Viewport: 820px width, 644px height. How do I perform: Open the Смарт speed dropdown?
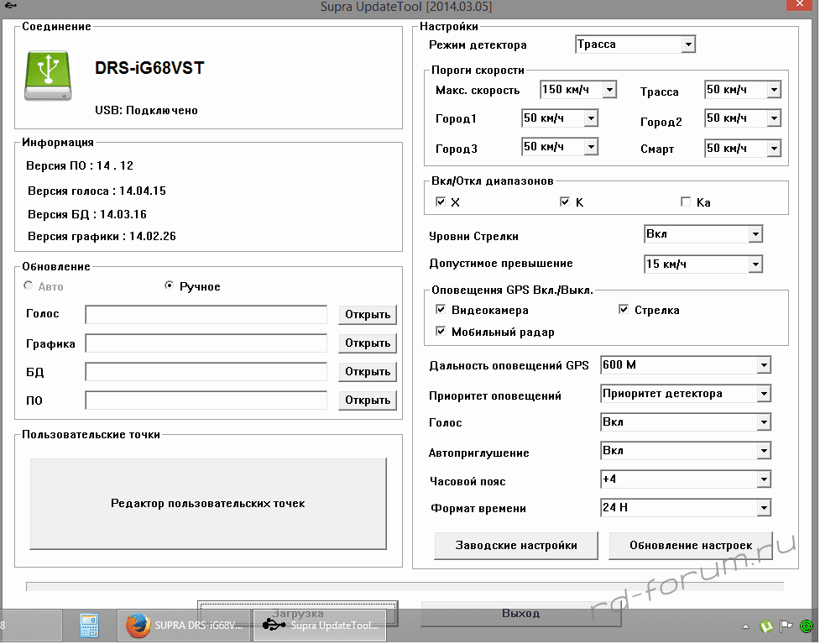743,149
